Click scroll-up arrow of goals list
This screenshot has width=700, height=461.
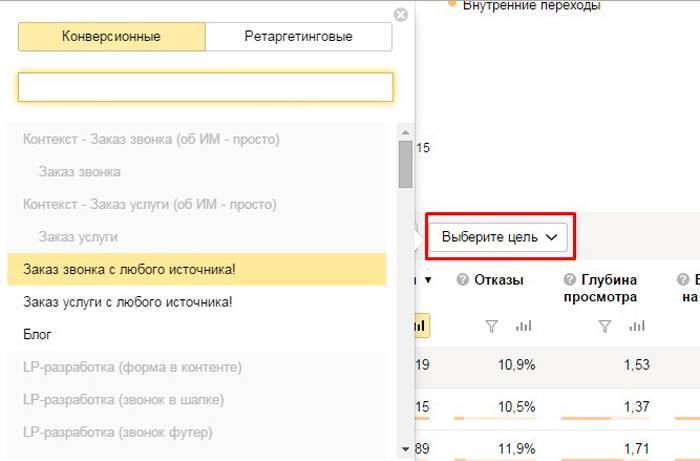click(x=405, y=132)
